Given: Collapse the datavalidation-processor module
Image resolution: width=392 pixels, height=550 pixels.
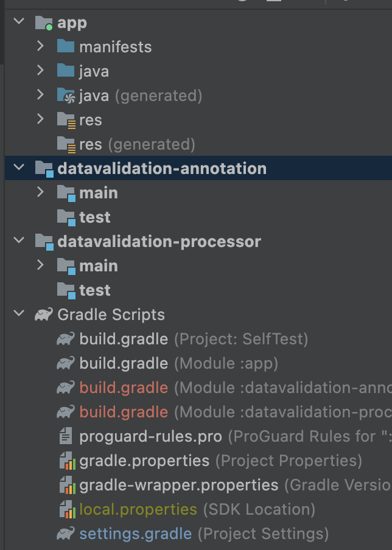Looking at the screenshot, I should click(x=19, y=241).
